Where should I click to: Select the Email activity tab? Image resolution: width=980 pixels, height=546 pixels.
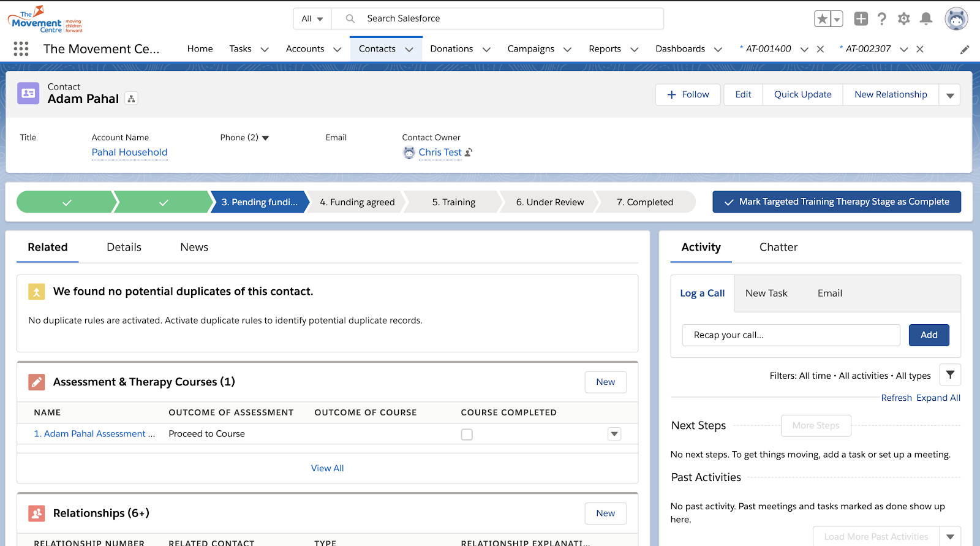pyautogui.click(x=830, y=294)
